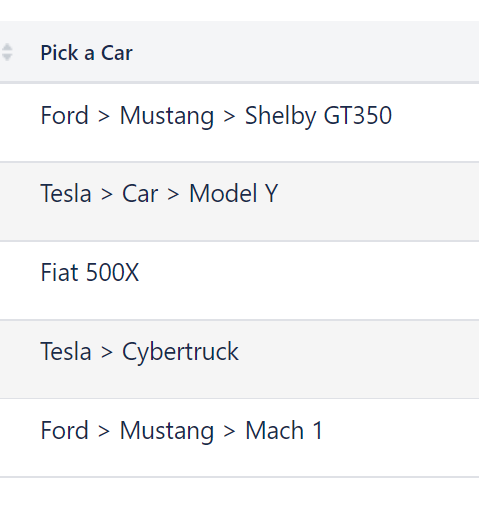Click the Model Y text
Image resolution: width=479 pixels, height=505 pixels.
point(234,193)
